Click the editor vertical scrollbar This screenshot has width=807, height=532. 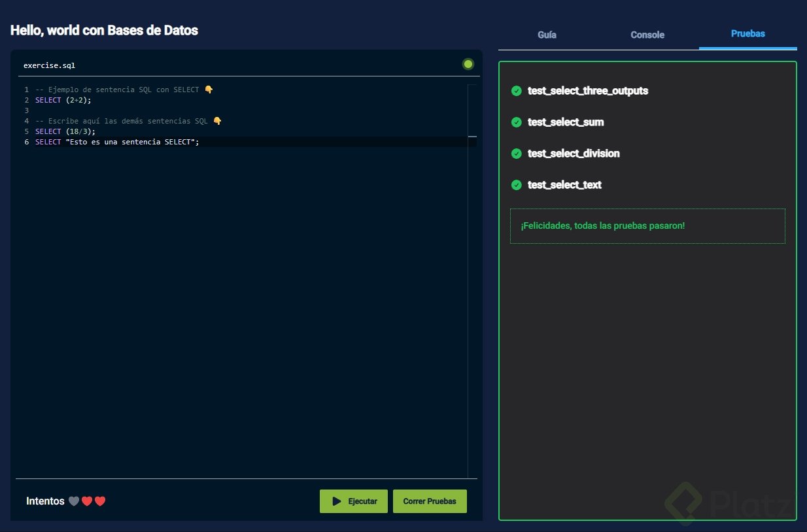pos(472,281)
